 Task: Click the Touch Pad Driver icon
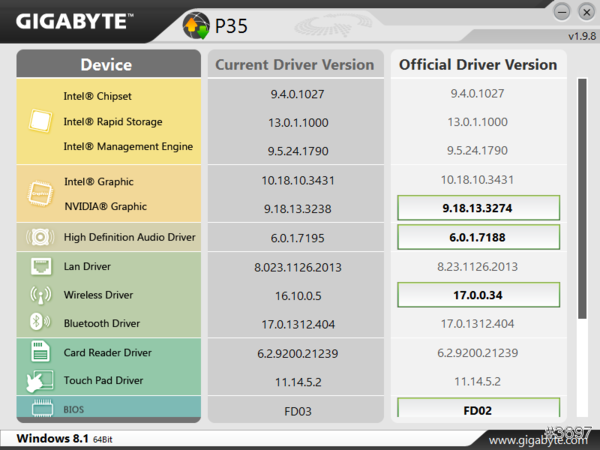[x=40, y=381]
